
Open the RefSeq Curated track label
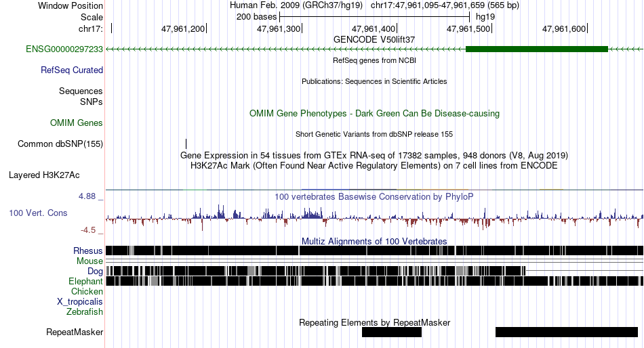coord(72,70)
